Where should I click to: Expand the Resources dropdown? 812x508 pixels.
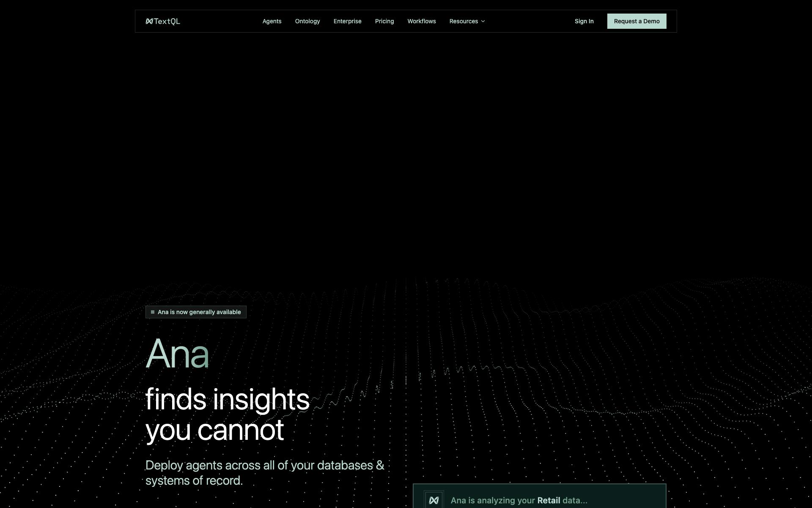(467, 21)
